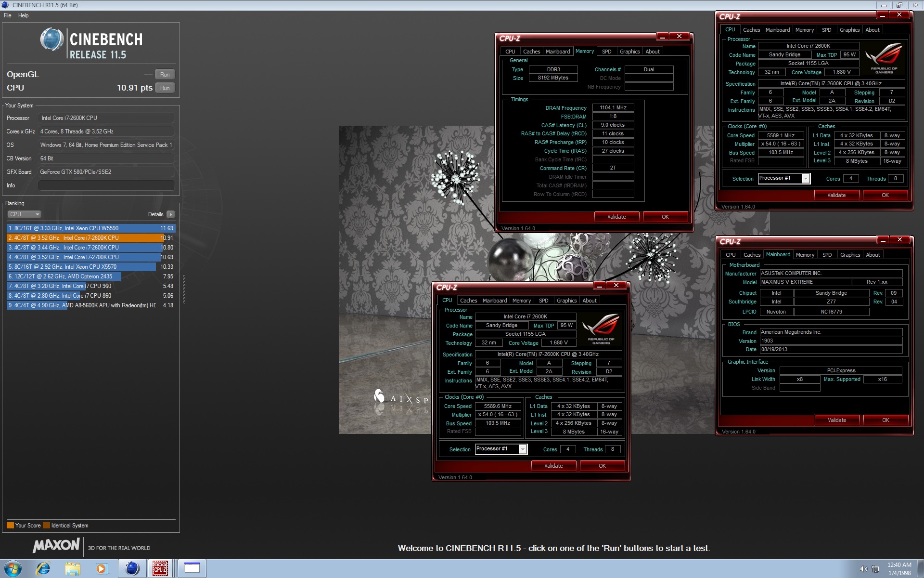Open Memory tab in Mainboard CPU-Z window
Screen dimensions: 924x578
805,255
